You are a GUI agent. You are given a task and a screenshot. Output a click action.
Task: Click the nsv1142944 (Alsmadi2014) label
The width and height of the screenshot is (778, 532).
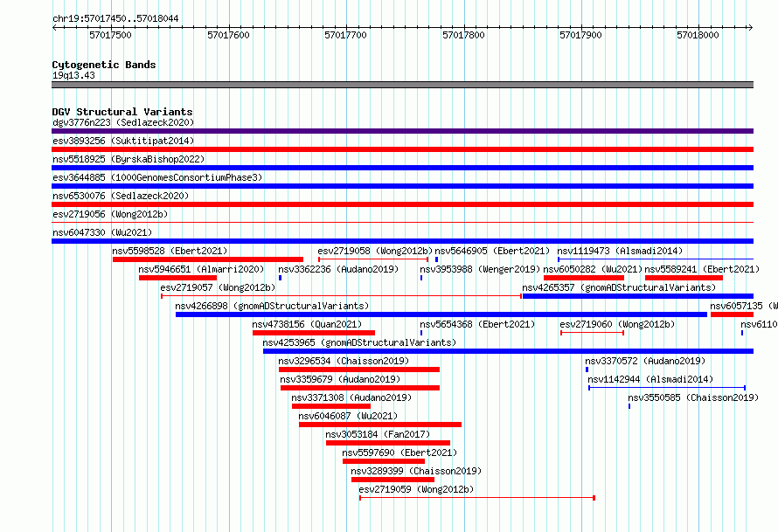point(650,379)
